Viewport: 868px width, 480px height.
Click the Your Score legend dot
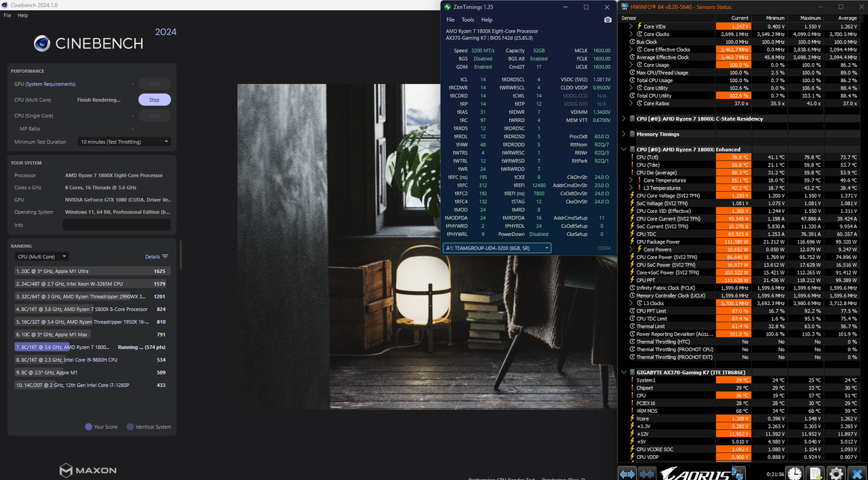pos(88,427)
